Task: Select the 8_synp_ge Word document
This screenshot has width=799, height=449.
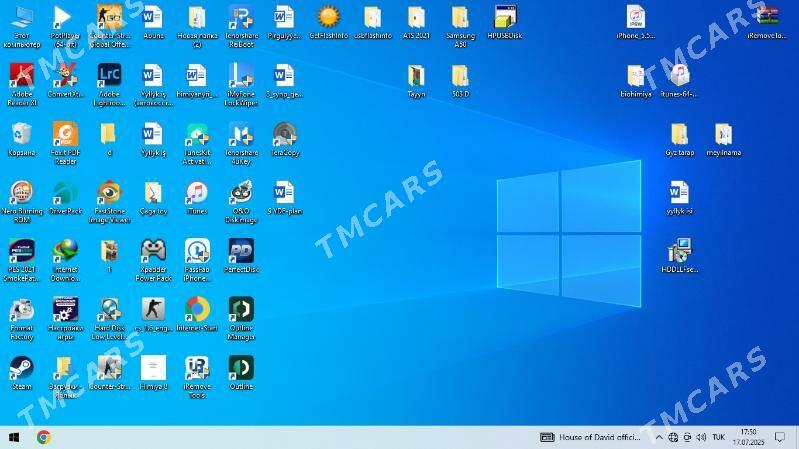Action: pos(285,81)
